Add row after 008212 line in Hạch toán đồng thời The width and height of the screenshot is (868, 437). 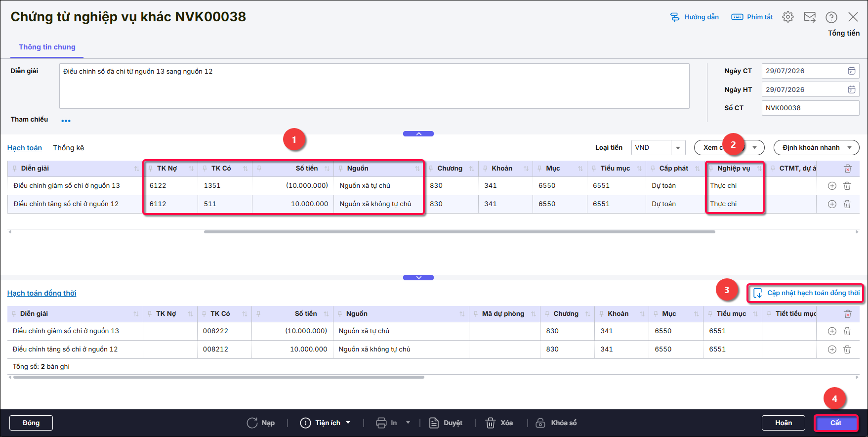(x=832, y=350)
